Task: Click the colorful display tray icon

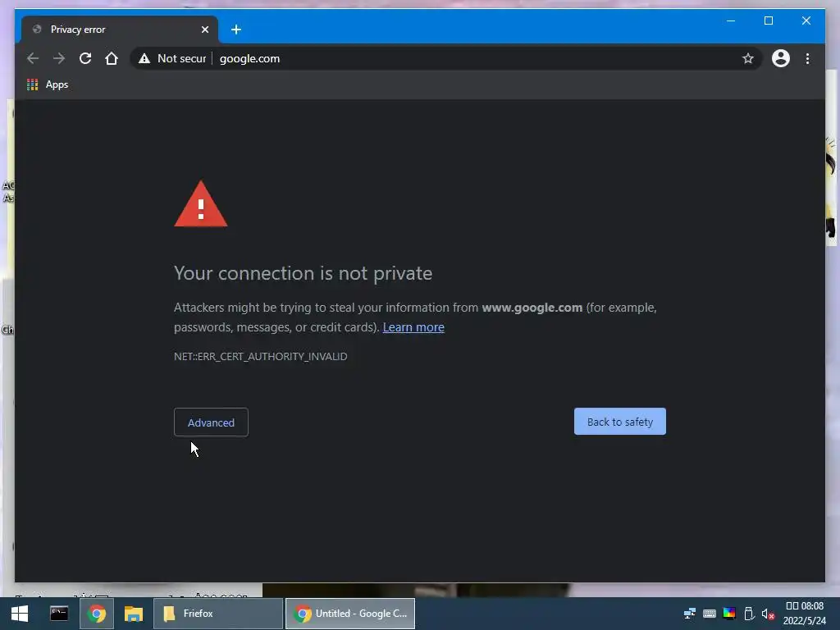Action: point(729,614)
